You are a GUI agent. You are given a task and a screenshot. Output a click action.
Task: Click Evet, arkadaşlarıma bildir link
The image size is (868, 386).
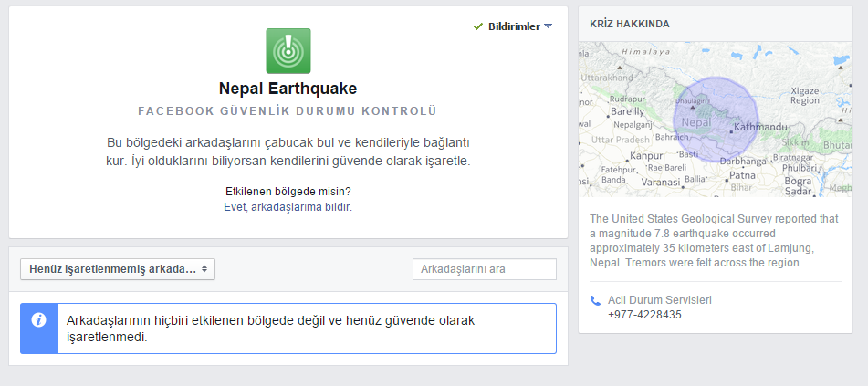point(288,207)
